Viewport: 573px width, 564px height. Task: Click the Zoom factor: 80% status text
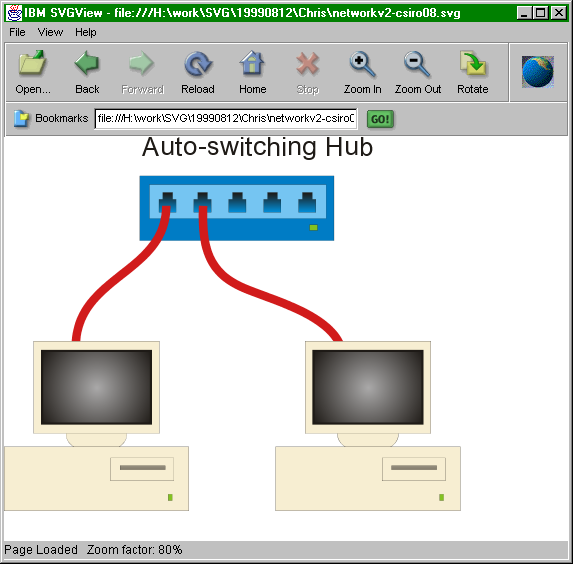[x=134, y=550]
